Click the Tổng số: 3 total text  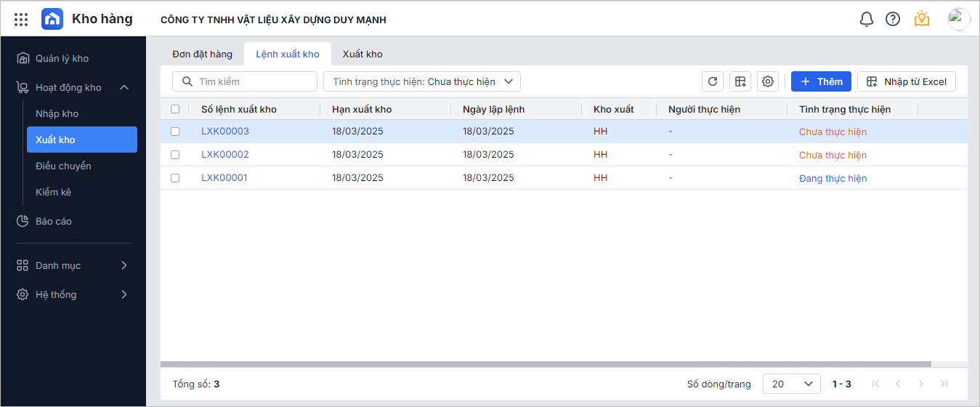click(196, 384)
